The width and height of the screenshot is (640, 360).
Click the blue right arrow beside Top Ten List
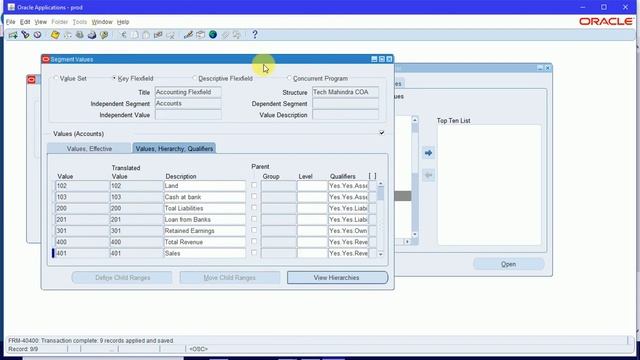click(x=428, y=153)
